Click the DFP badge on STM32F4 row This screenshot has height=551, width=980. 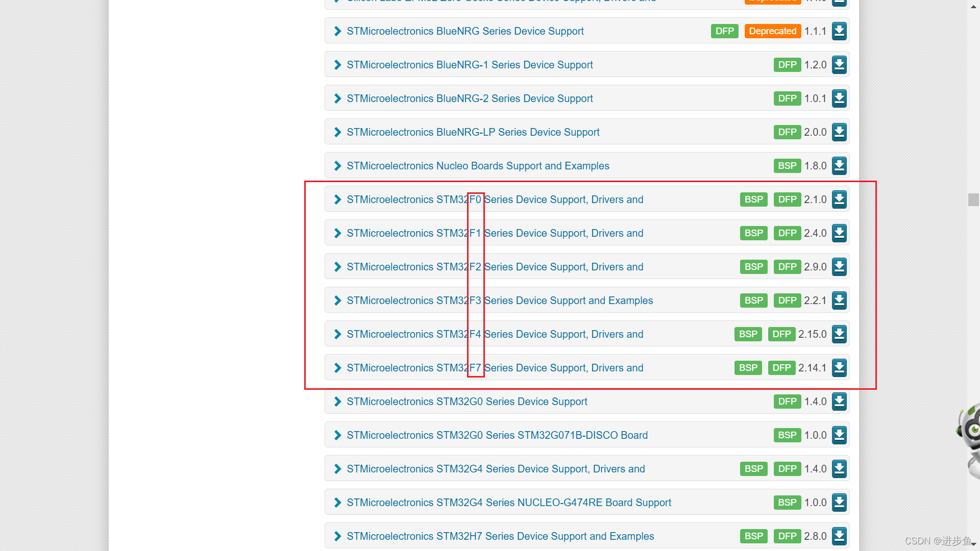click(781, 334)
